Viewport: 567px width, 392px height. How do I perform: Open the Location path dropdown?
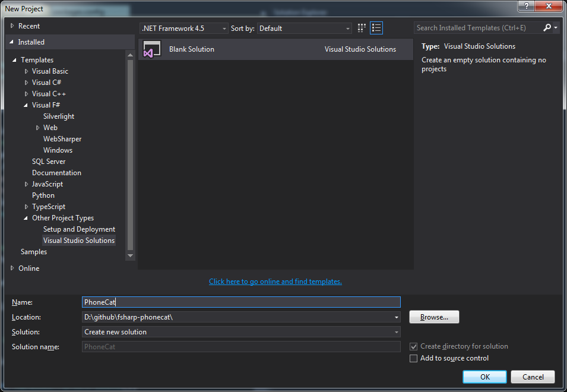pyautogui.click(x=397, y=317)
